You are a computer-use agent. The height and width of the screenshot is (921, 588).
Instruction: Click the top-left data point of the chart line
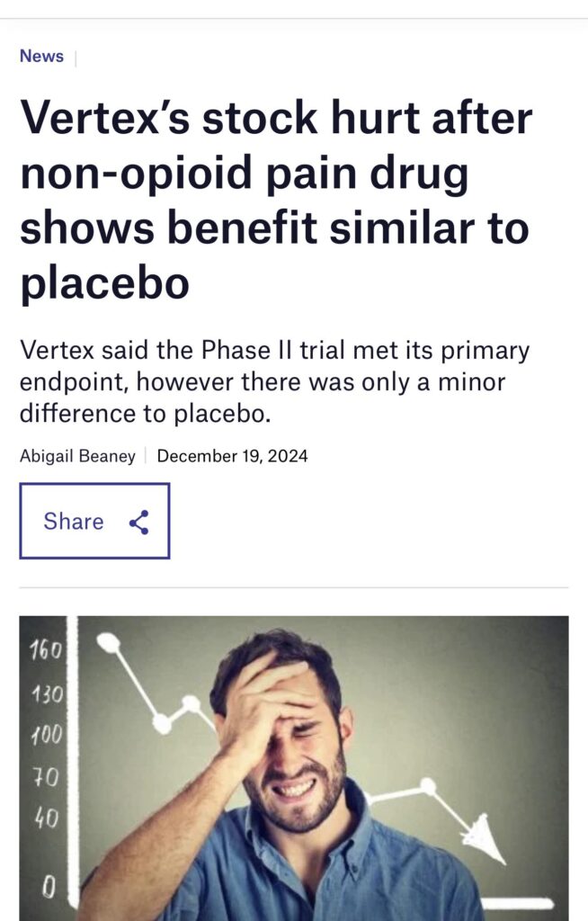[x=108, y=642]
